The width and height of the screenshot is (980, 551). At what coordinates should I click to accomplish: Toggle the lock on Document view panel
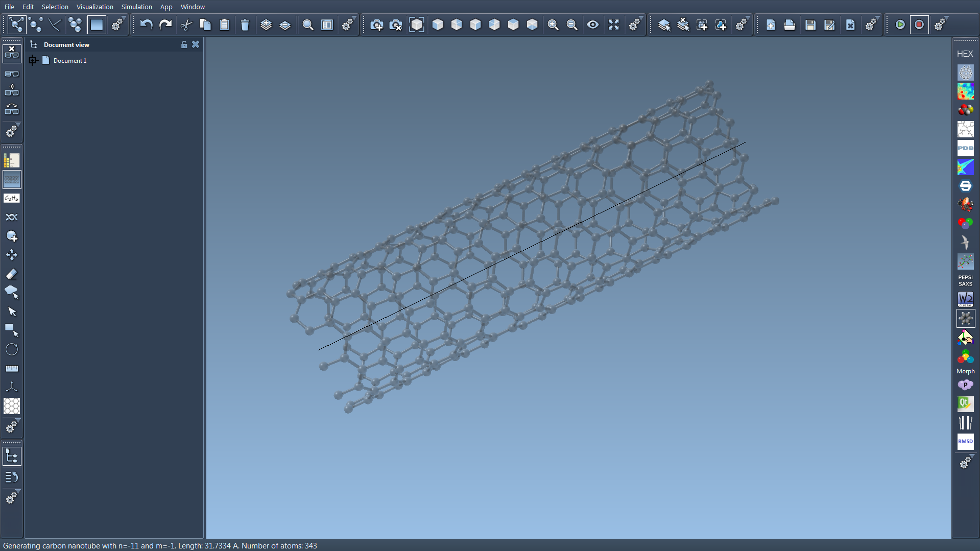[x=184, y=45]
